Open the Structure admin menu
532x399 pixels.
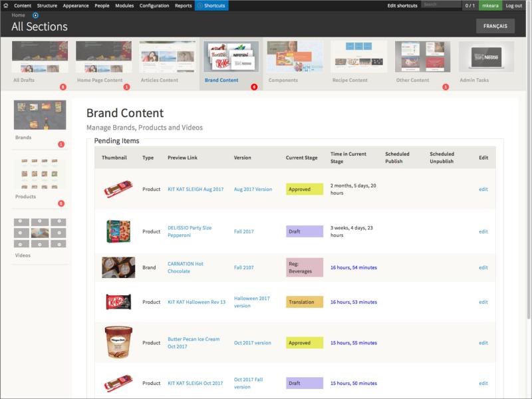pos(47,5)
